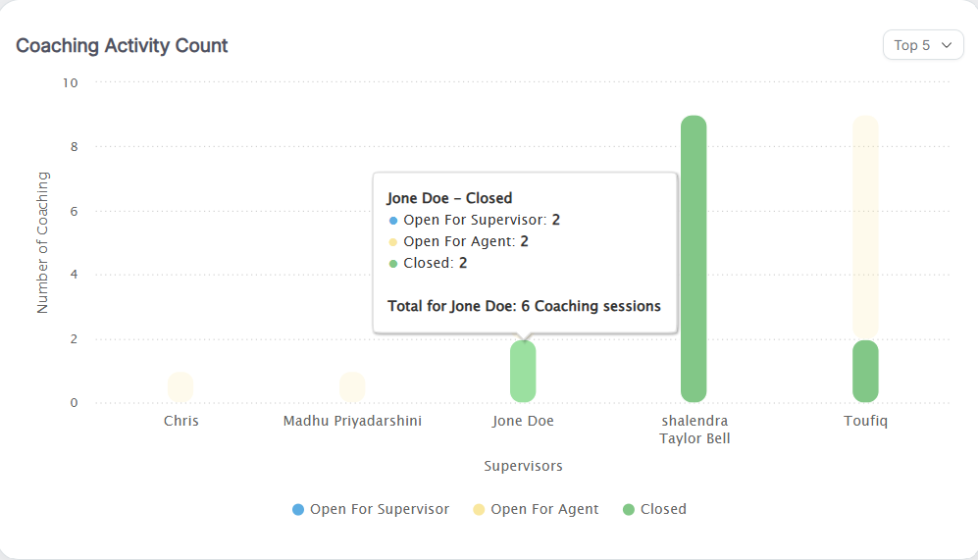This screenshot has width=978, height=560.
Task: Click the Chris supervisor axis label
Action: [x=180, y=421]
